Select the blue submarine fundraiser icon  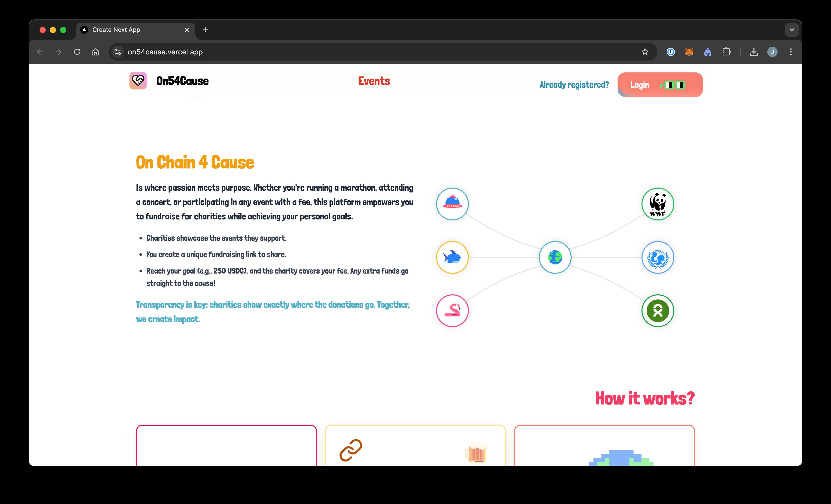[x=452, y=204]
